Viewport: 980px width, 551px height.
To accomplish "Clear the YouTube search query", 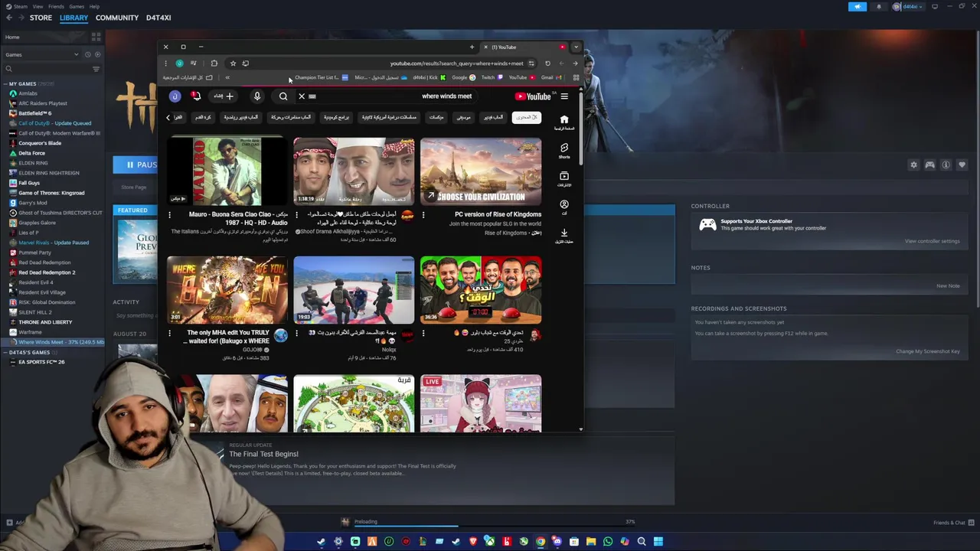I will pyautogui.click(x=302, y=96).
